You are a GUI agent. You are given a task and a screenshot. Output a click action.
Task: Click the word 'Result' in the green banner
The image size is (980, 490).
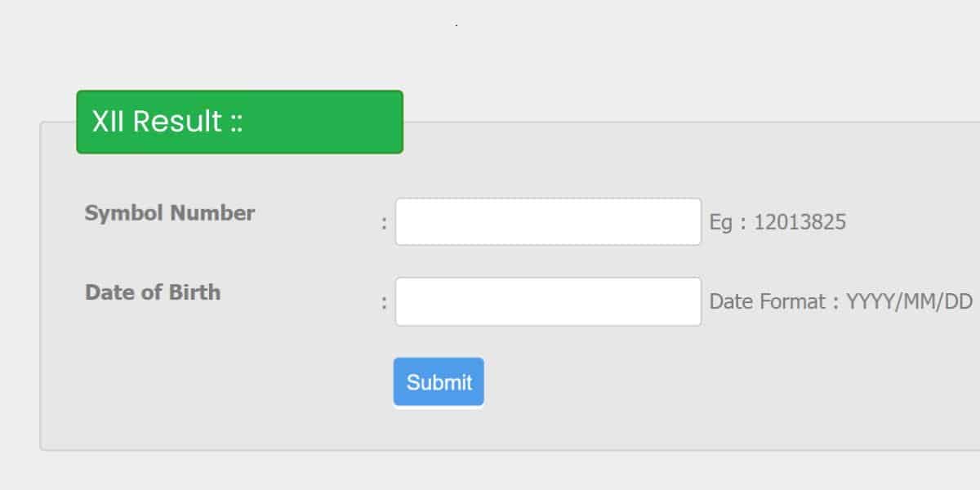[177, 122]
